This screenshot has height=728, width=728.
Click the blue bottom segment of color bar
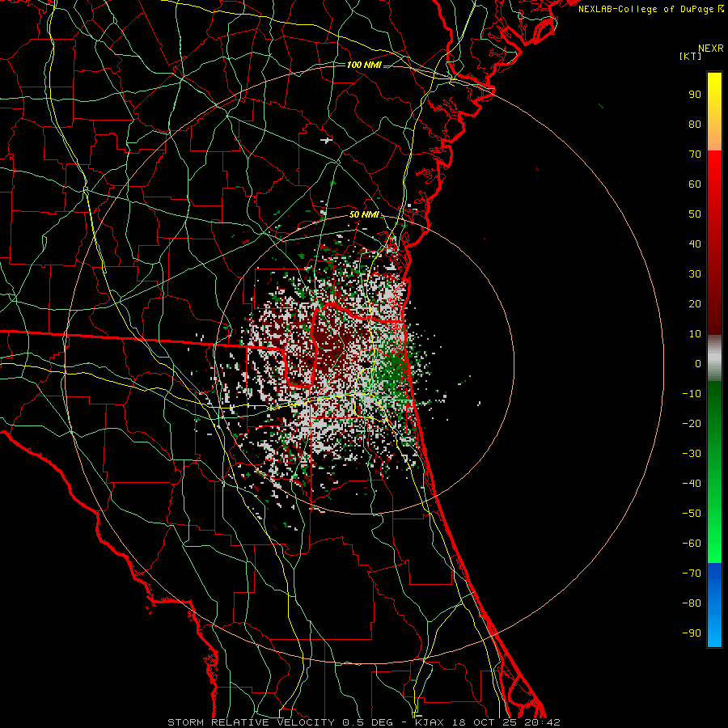click(x=714, y=605)
